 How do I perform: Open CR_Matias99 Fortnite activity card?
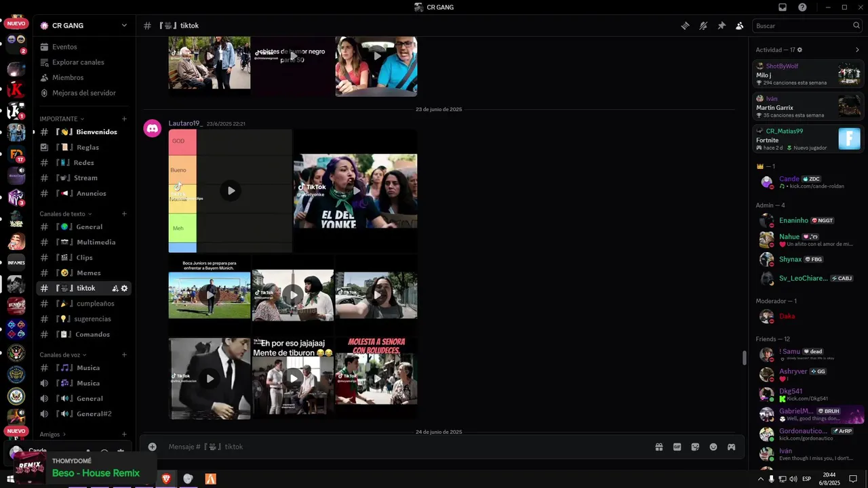808,139
